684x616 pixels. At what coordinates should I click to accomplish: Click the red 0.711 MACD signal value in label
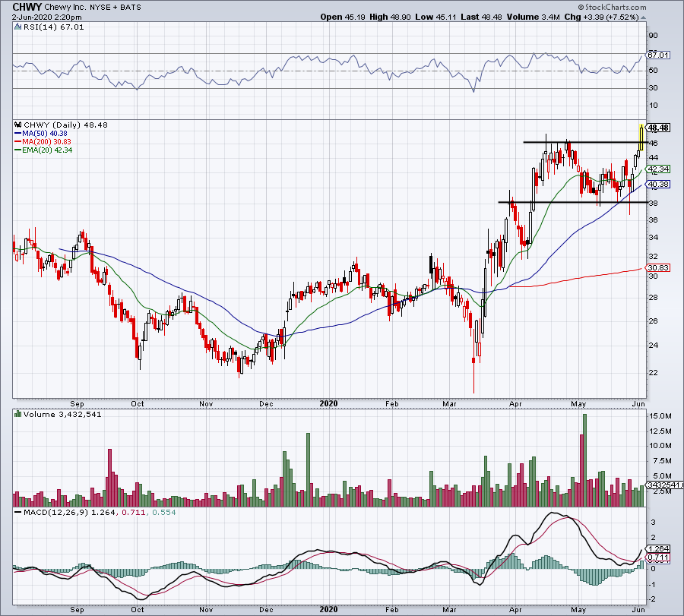point(134,512)
